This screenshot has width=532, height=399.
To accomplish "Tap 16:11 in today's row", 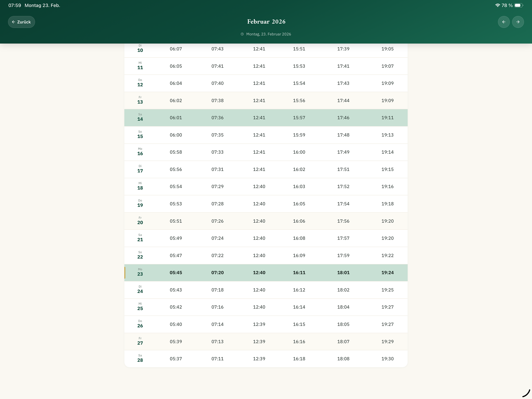I will pos(299,273).
